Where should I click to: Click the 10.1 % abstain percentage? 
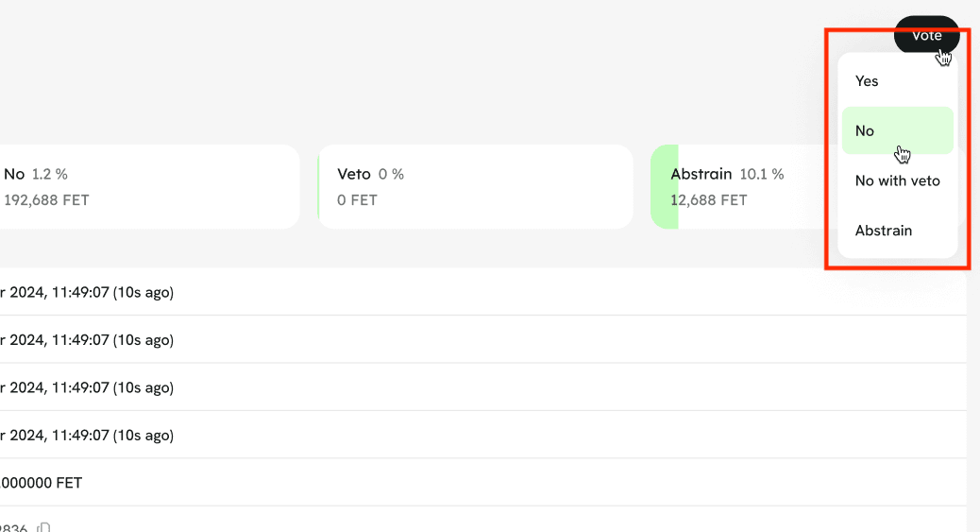[761, 174]
